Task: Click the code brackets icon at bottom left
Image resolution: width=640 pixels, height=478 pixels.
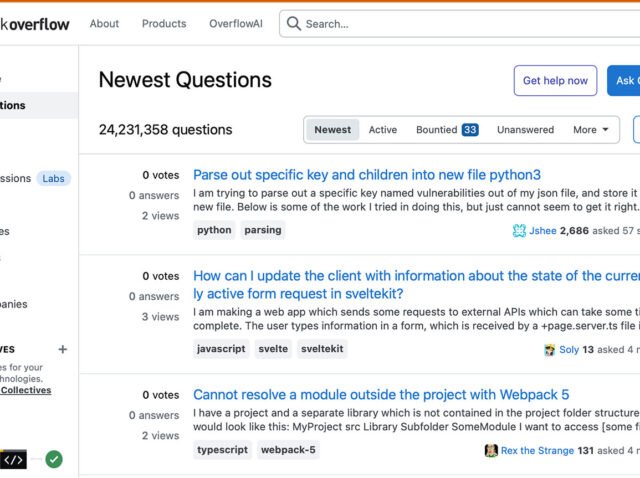Action: pos(13,460)
